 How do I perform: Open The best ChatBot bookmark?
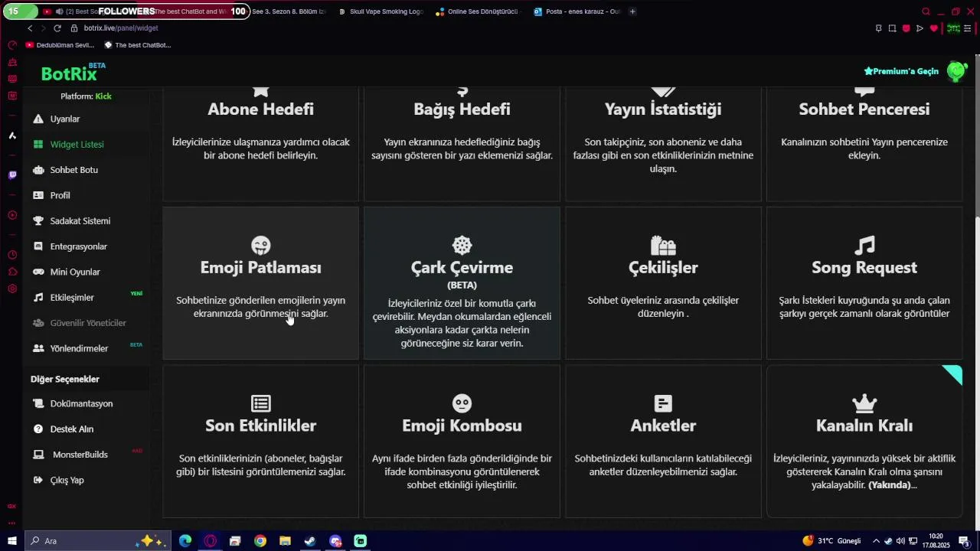point(138,45)
